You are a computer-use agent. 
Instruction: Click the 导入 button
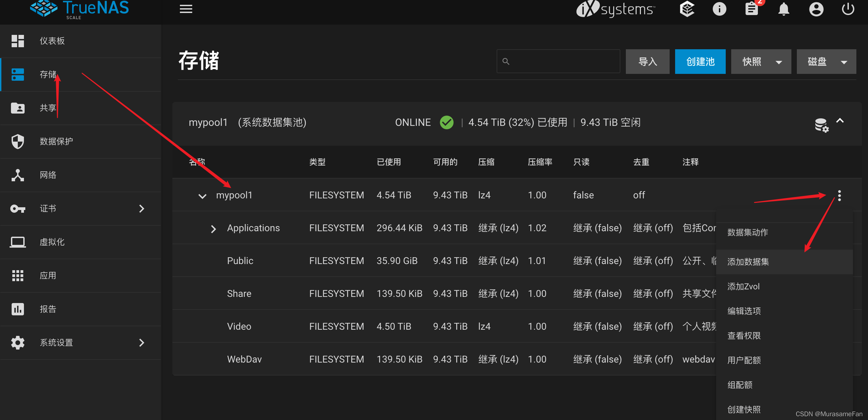647,62
